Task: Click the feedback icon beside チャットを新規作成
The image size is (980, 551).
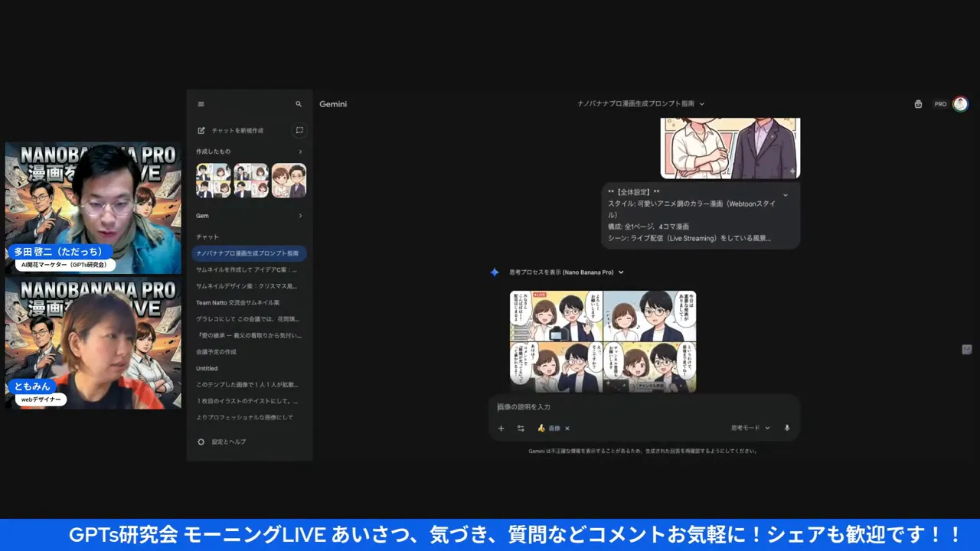Action: (x=299, y=130)
